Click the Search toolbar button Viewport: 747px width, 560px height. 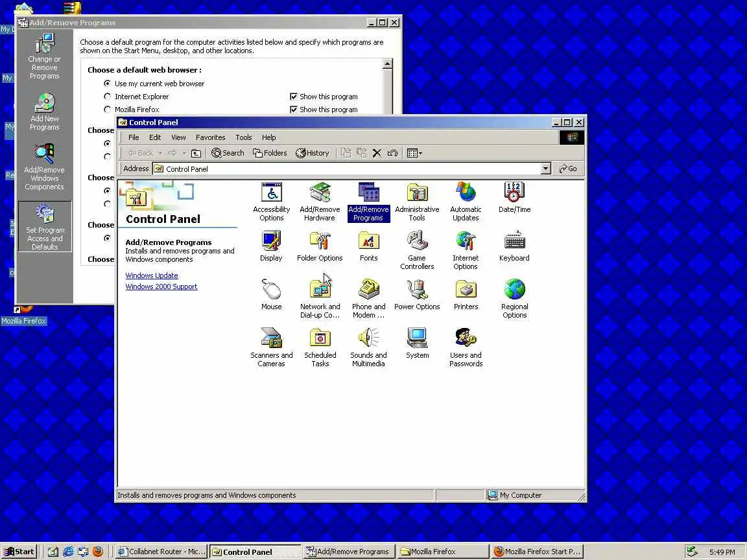pos(227,153)
